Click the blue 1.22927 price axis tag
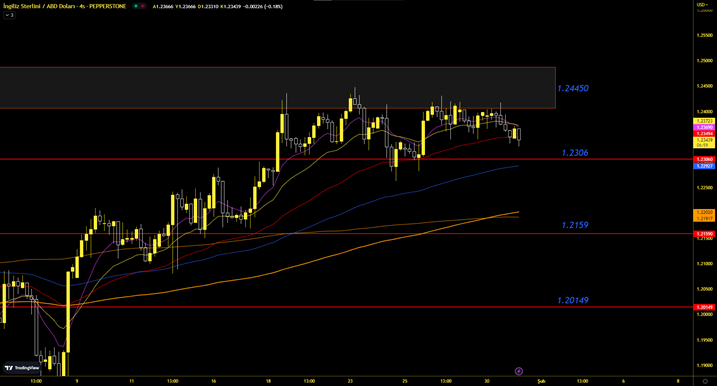The image size is (717, 386). [x=704, y=166]
